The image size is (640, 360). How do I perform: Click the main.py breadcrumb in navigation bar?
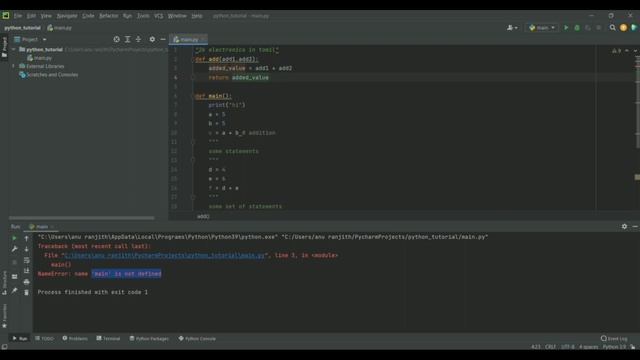[x=60, y=28]
